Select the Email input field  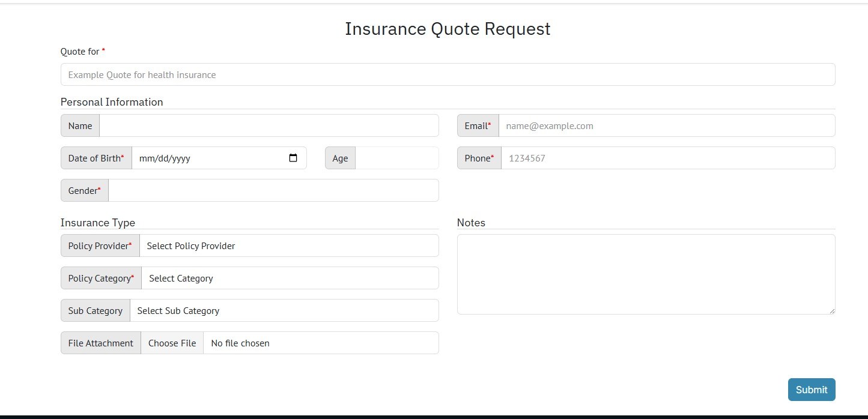tap(666, 126)
